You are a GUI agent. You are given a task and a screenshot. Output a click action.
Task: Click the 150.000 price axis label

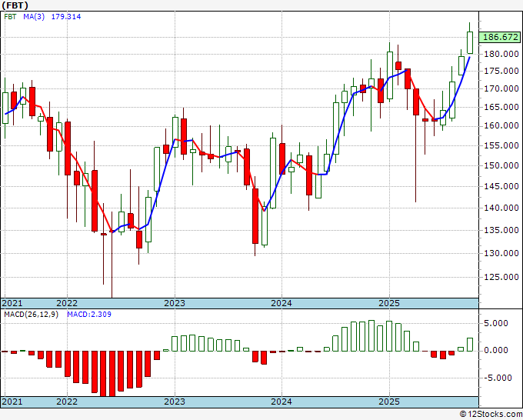501,165
